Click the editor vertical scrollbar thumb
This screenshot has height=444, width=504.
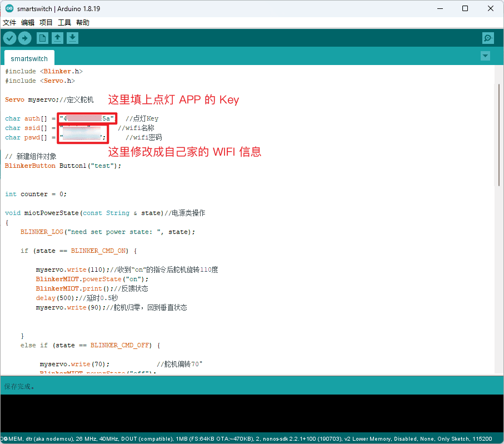click(x=499, y=135)
